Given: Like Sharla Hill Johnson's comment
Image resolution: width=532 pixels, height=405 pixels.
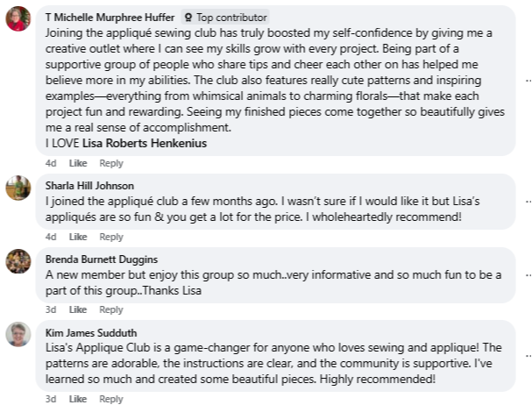Looking at the screenshot, I should click(x=78, y=237).
